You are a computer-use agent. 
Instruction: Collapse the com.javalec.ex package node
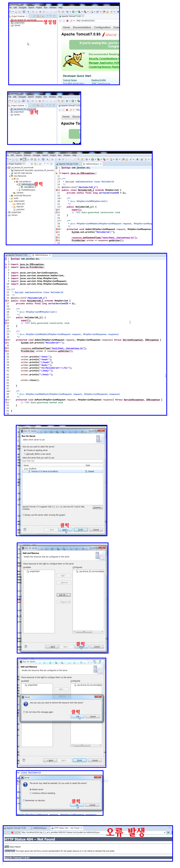(x=15, y=182)
